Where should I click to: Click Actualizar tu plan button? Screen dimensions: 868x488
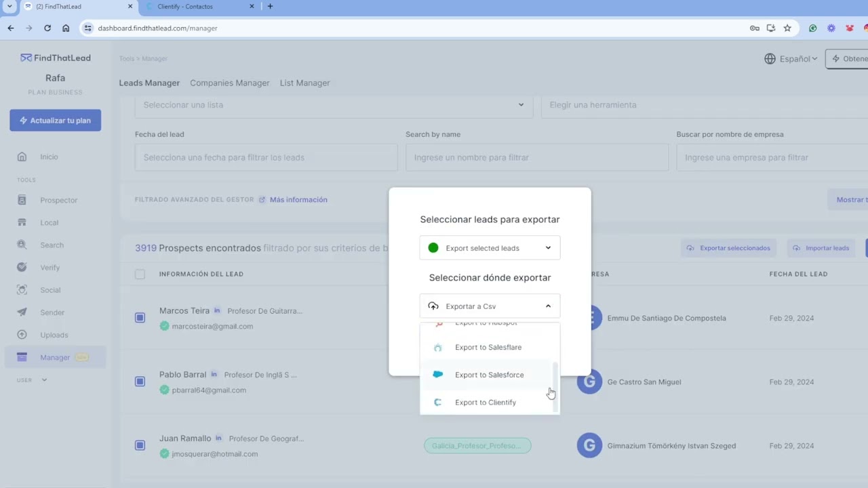click(x=56, y=121)
